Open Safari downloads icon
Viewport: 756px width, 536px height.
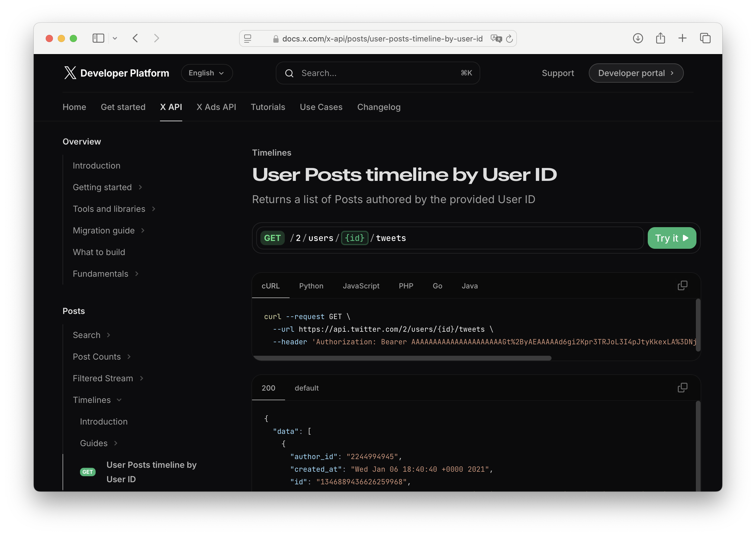pyautogui.click(x=638, y=38)
